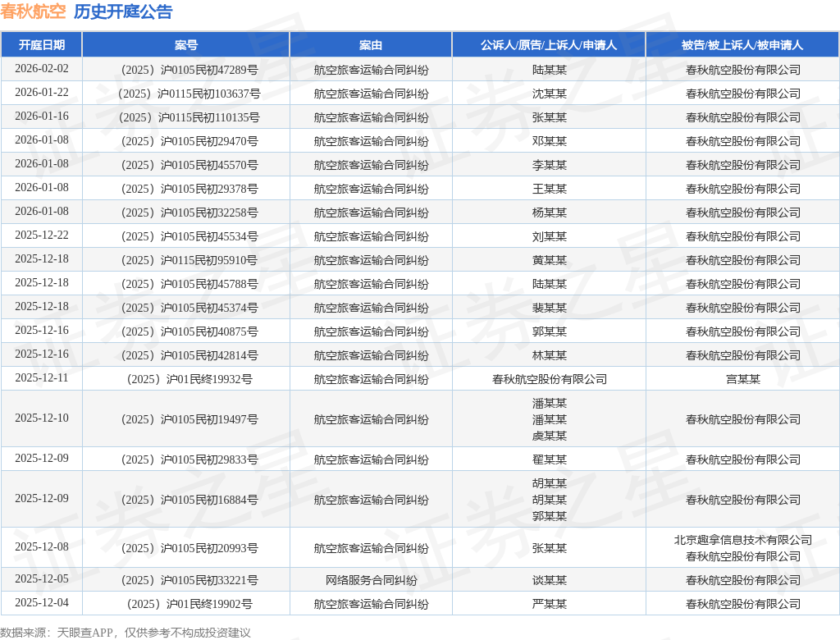The height and width of the screenshot is (640, 840).
Task: Click the 公诉人/原告/上诉人/申请人 column header
Action: tap(549, 45)
